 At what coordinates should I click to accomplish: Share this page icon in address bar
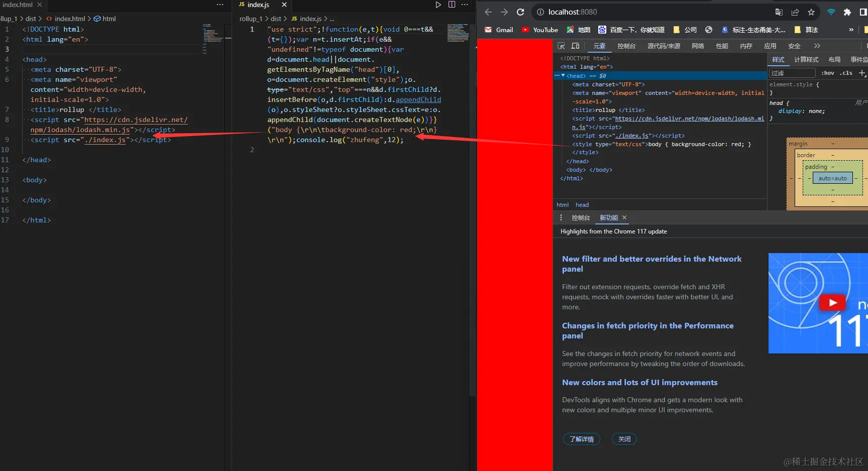click(x=795, y=12)
